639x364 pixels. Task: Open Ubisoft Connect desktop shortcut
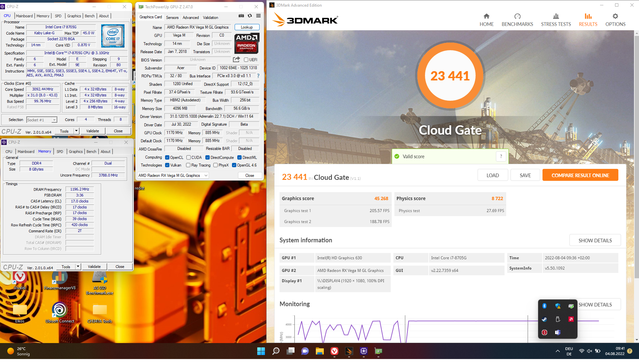60,312
